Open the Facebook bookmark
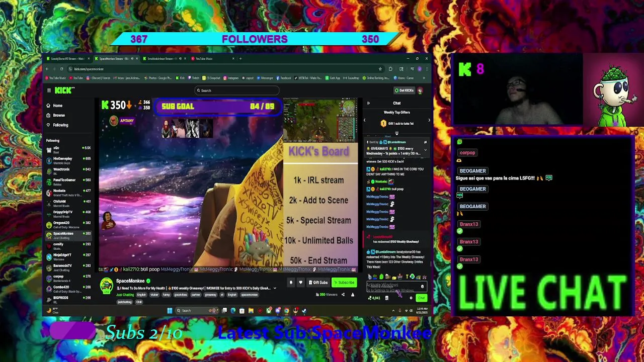This screenshot has width=644, height=362. pyautogui.click(x=284, y=78)
